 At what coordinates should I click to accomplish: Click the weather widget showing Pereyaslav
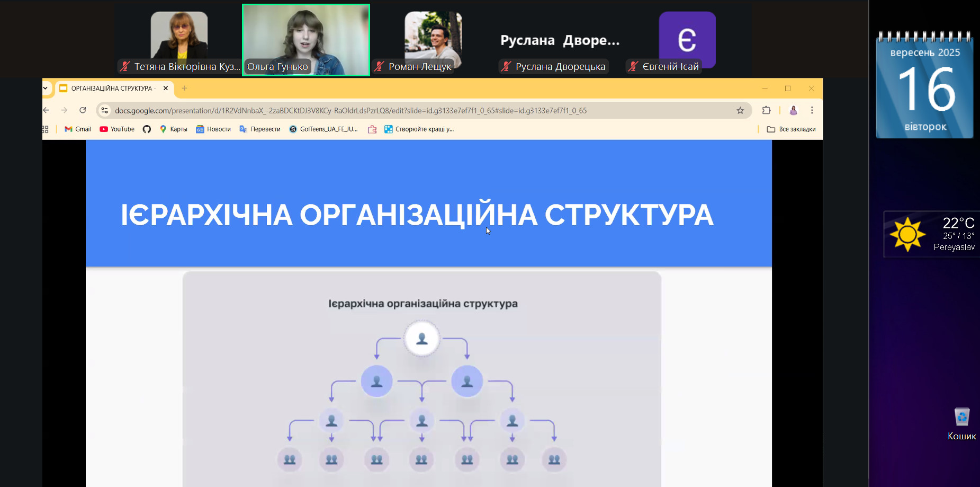(x=931, y=234)
